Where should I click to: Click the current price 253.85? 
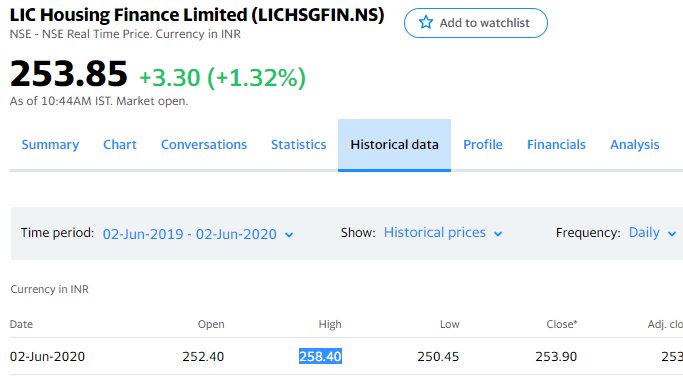pos(69,74)
